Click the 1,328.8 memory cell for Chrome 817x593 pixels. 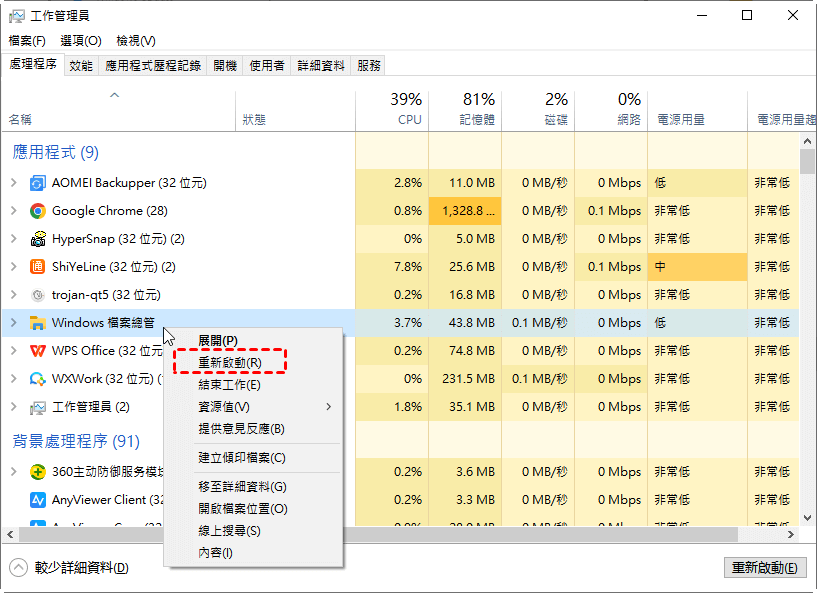point(465,211)
